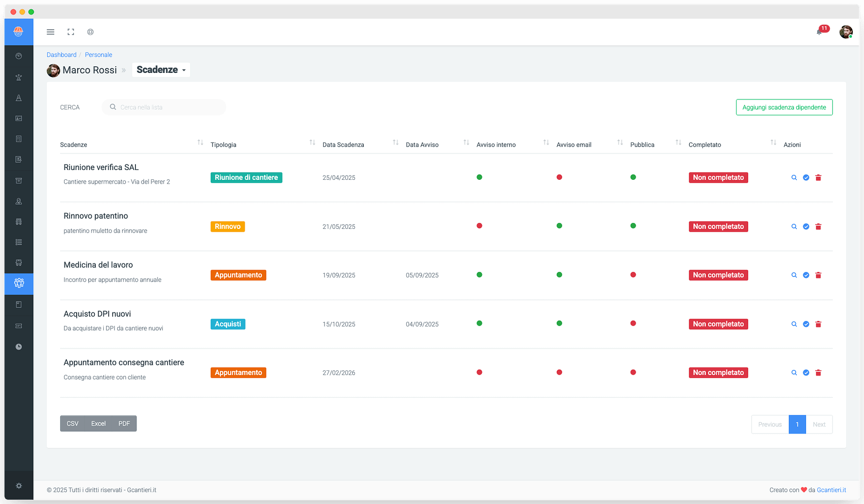The image size is (864, 504).
Task: Open the user avatar menu top right
Action: [x=846, y=32]
